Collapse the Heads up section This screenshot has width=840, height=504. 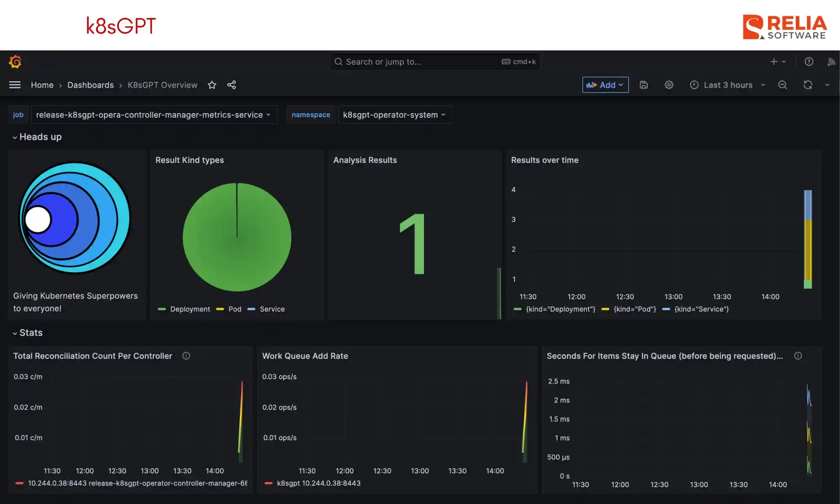pos(37,136)
